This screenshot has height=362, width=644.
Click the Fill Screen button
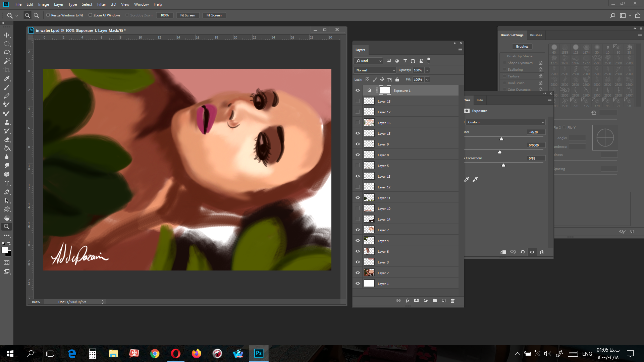click(x=214, y=15)
